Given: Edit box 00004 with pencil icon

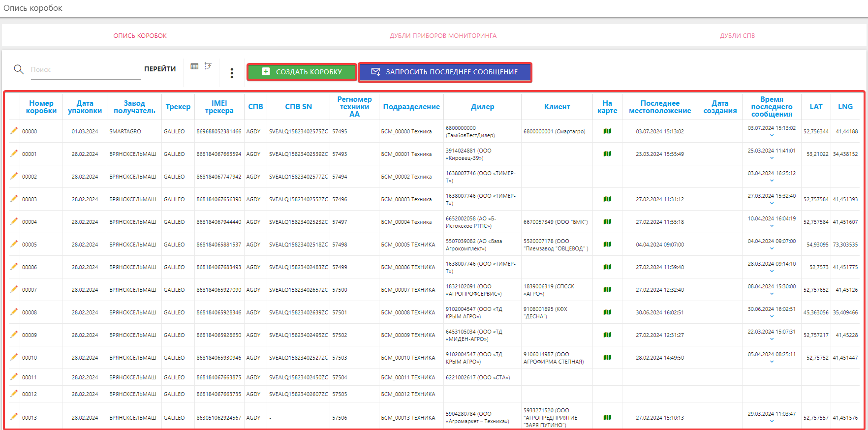Looking at the screenshot, I should (14, 221).
